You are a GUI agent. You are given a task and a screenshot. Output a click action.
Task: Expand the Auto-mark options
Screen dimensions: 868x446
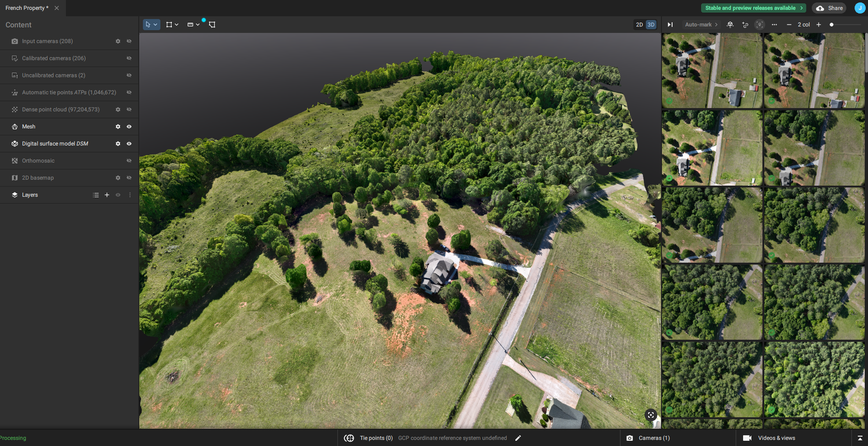click(716, 24)
